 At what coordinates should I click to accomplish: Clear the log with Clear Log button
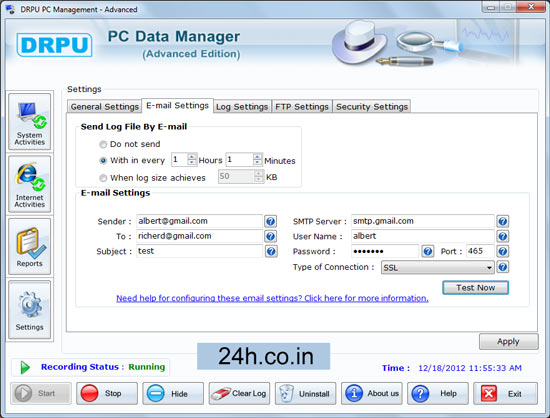pyautogui.click(x=239, y=393)
